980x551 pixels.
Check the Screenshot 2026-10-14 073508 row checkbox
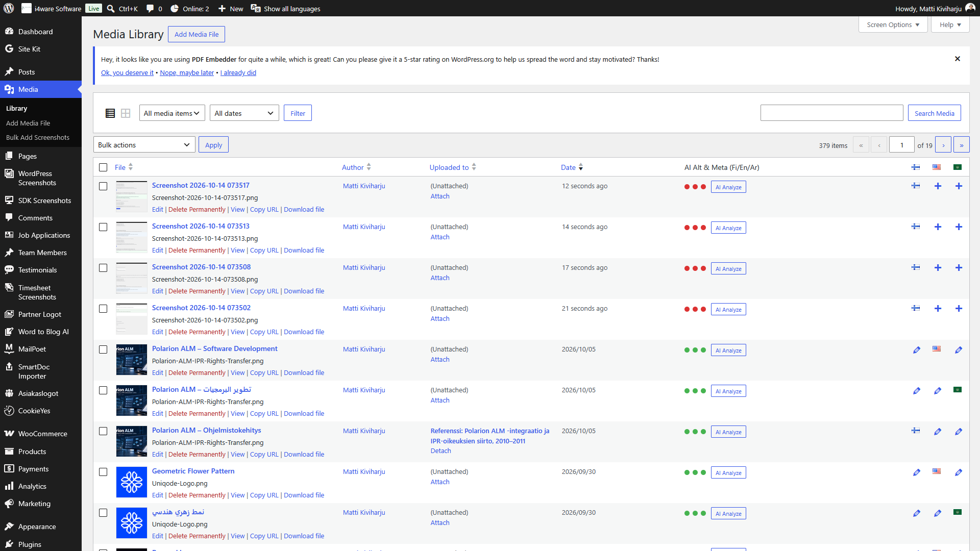coord(103,268)
